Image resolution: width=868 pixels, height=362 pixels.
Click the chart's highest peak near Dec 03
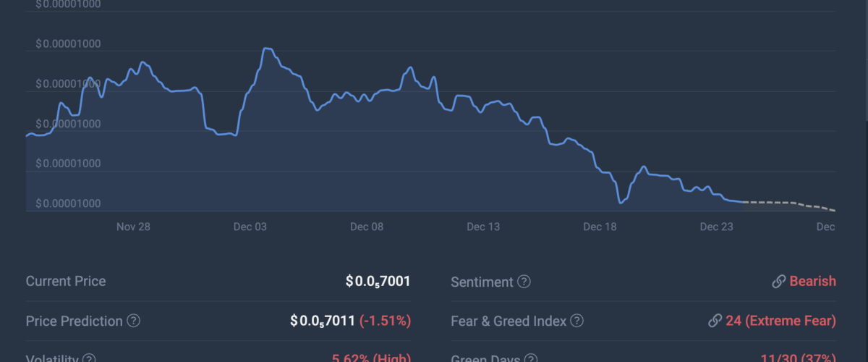coord(266,49)
